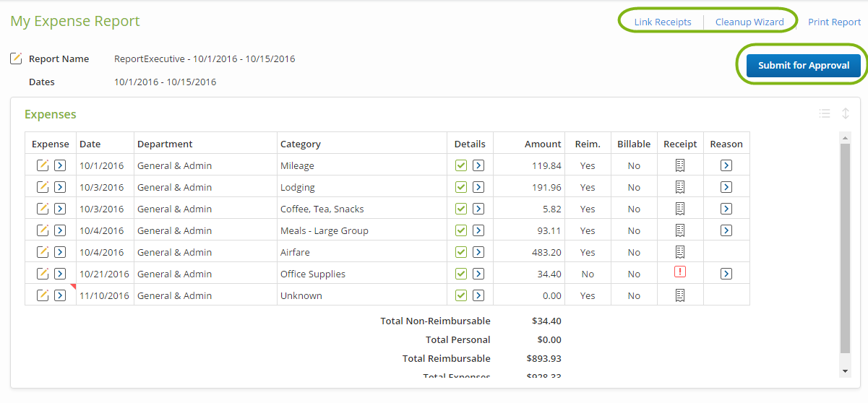This screenshot has width=868, height=403.
Task: Click the Print Report link
Action: [834, 22]
